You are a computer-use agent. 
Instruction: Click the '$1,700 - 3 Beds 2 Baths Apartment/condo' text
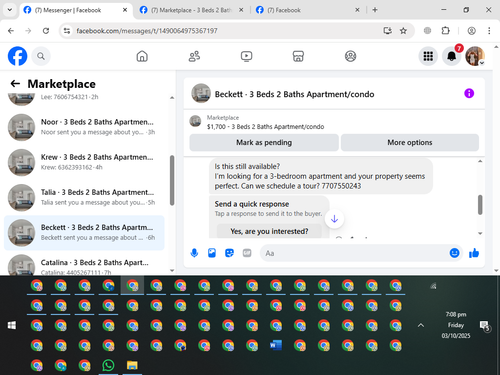pos(265,127)
